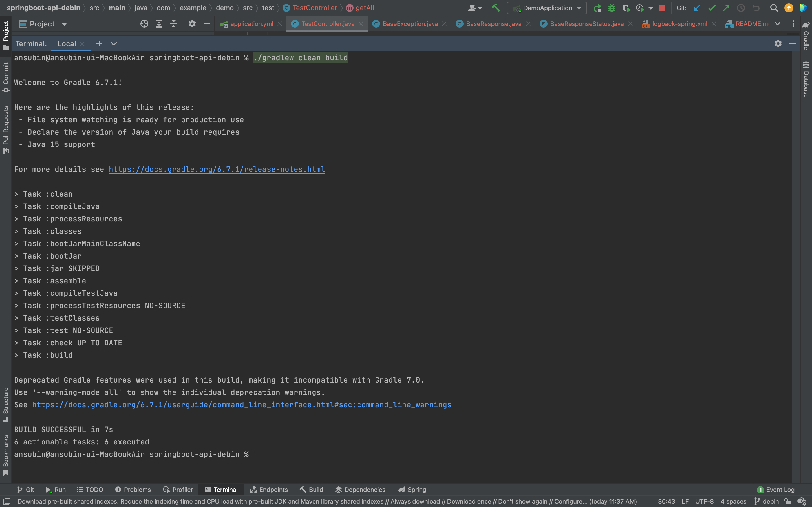The height and width of the screenshot is (507, 812).
Task: Open terminal tab options chevron
Action: (114, 44)
